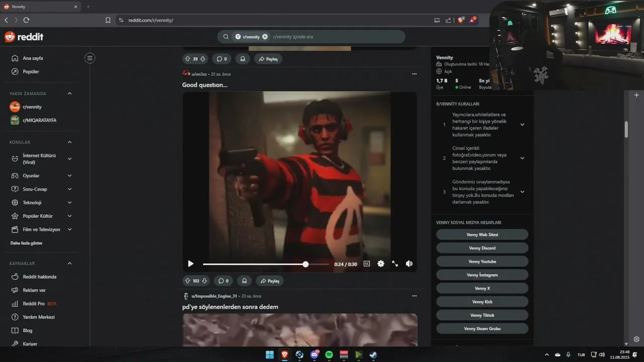
Task: Open options for pd'ye söylenenlerden post
Action: tap(414, 296)
